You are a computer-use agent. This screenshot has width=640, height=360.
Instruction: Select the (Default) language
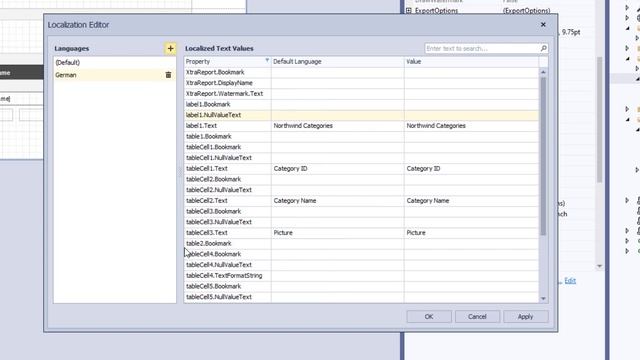(x=114, y=62)
